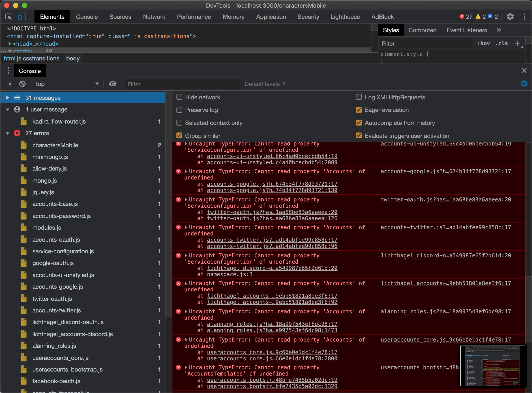Viewport: 532px width, 393px height.
Task: Open the Default levels dropdown
Action: (265, 84)
